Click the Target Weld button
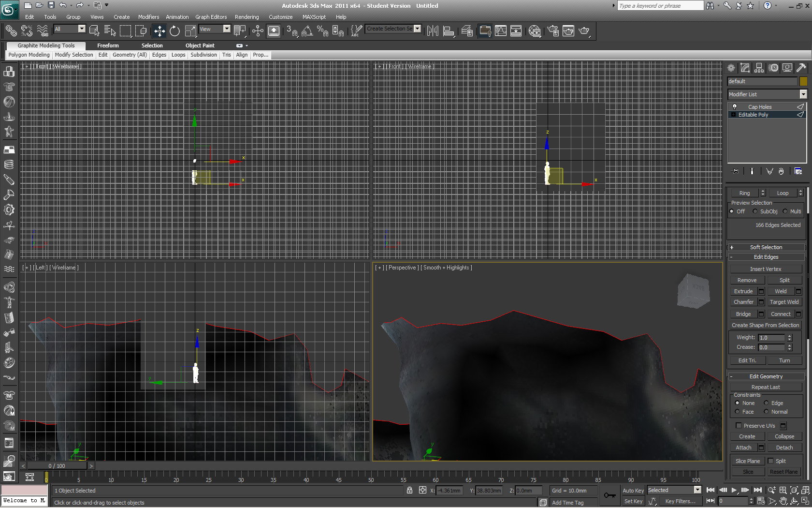Screen dimensions: 812x508 784,302
